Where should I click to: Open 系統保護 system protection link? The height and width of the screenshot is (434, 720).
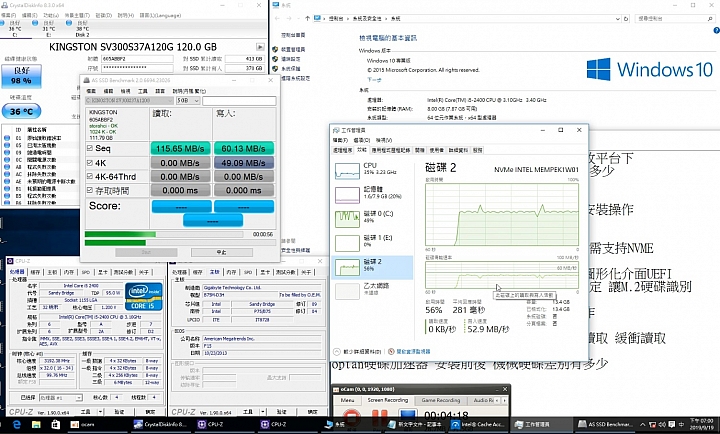tap(290, 68)
